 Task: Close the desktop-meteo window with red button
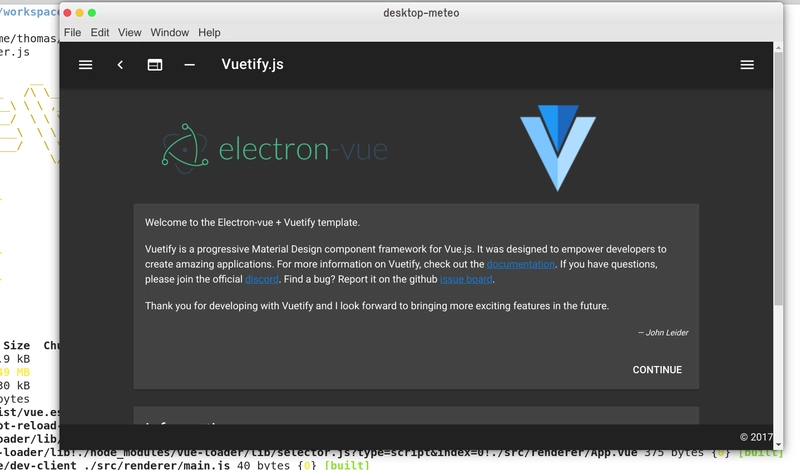67,13
